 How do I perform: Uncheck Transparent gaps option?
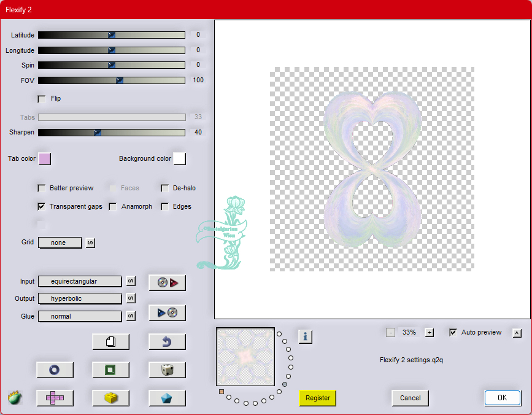42,207
